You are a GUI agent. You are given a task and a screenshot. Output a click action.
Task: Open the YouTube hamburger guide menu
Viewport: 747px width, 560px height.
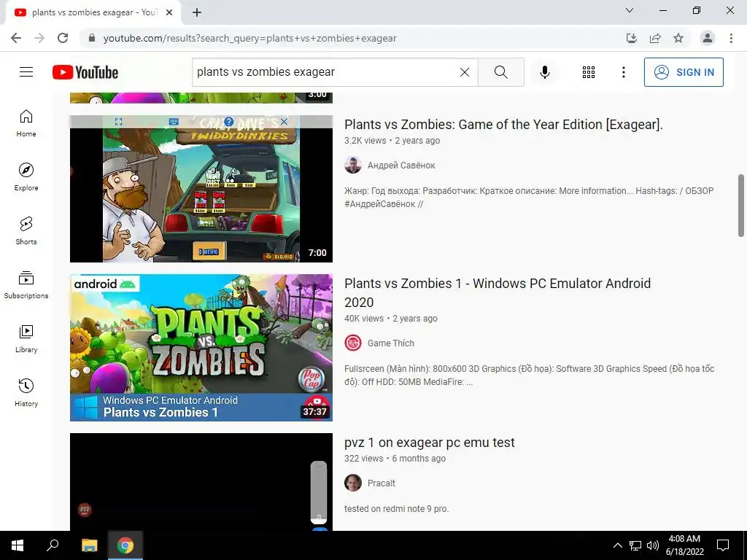point(26,72)
